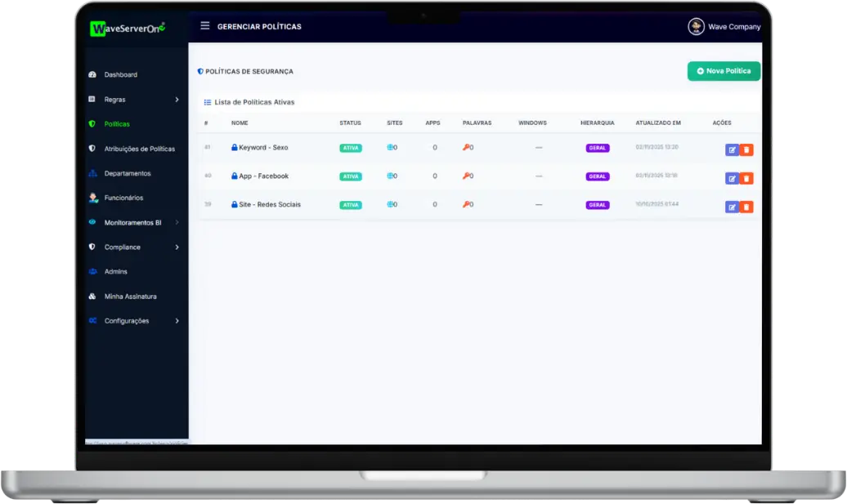
Task: Open Dashboard from the sidebar
Action: [x=120, y=75]
